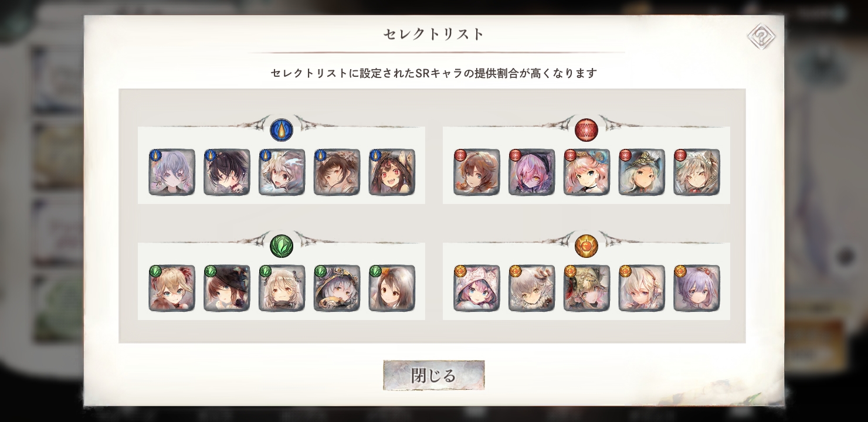This screenshot has width=868, height=422.
Task: Open blonde first wind character portrait
Action: [x=172, y=288]
